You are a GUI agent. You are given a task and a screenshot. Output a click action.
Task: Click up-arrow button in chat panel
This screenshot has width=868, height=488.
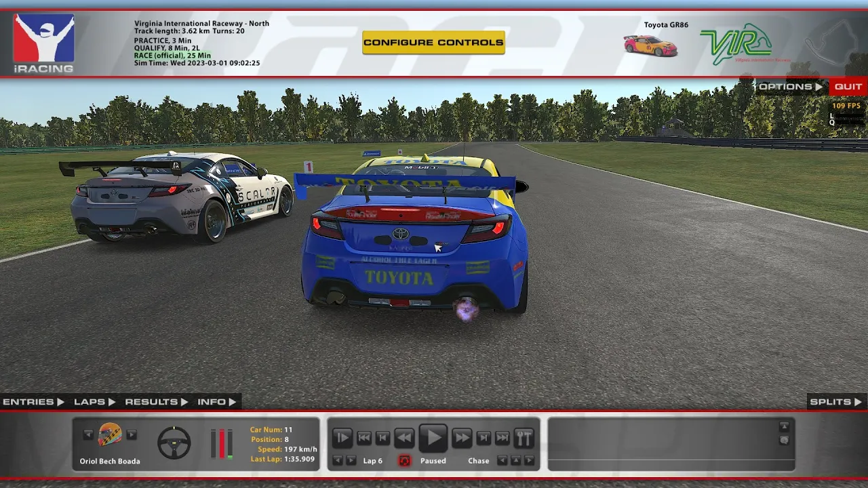pyautogui.click(x=784, y=426)
